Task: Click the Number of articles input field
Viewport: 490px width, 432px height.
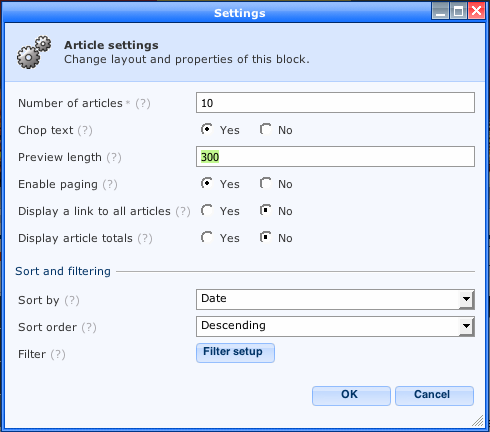Action: click(x=335, y=103)
